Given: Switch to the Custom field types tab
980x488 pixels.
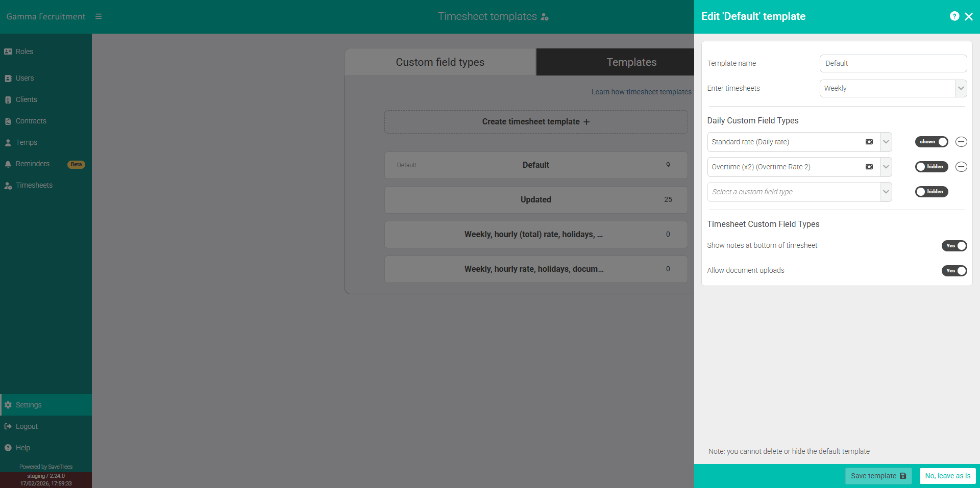Looking at the screenshot, I should coord(439,62).
